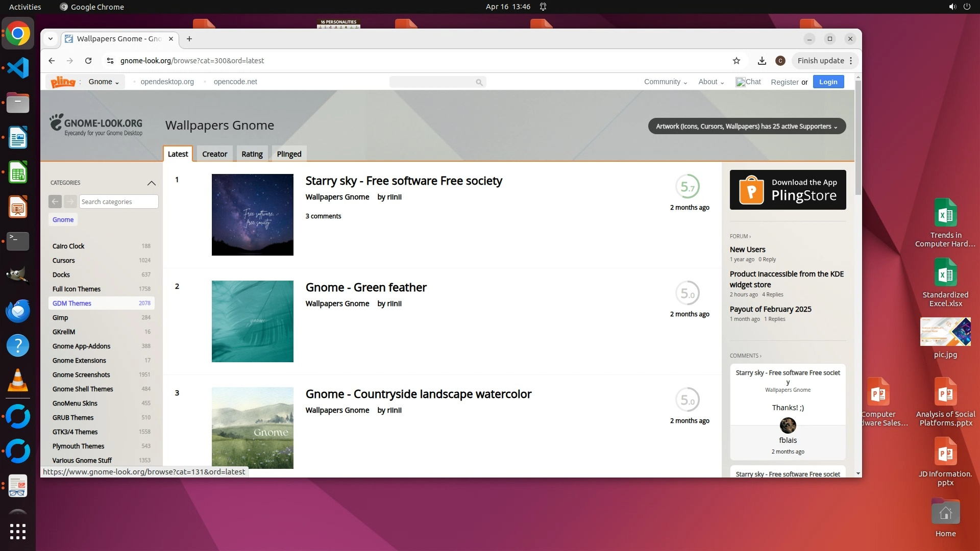The height and width of the screenshot is (551, 980).
Task: Expand the active Supporters dropdown pill
Action: tap(746, 127)
